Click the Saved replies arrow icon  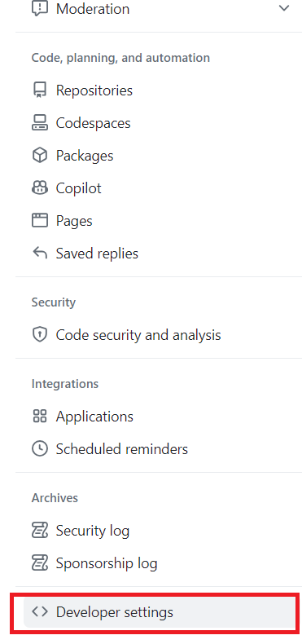pyautogui.click(x=40, y=254)
